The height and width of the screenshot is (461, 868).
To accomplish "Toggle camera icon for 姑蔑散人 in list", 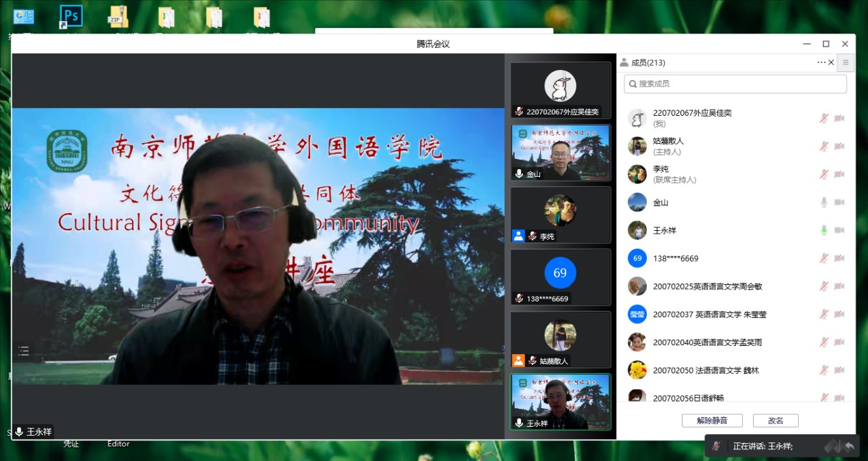I will tap(839, 147).
